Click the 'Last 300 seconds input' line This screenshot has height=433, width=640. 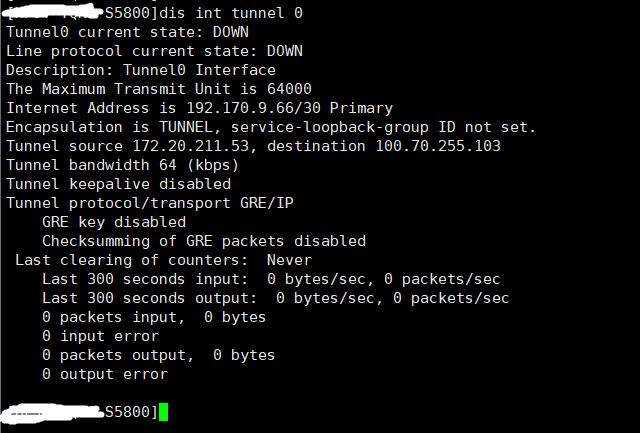tap(271, 279)
